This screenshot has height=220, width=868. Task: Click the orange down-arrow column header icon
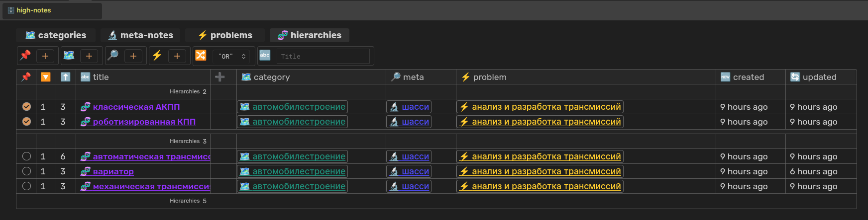pos(45,77)
